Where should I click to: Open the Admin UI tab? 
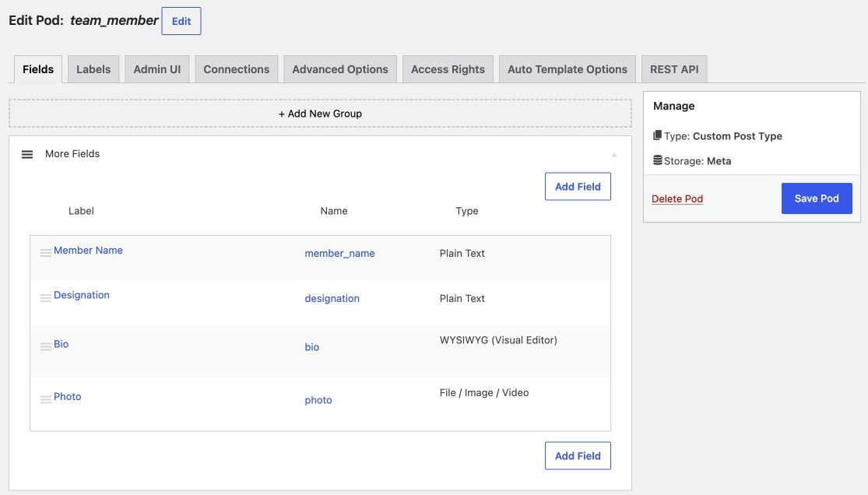(157, 69)
